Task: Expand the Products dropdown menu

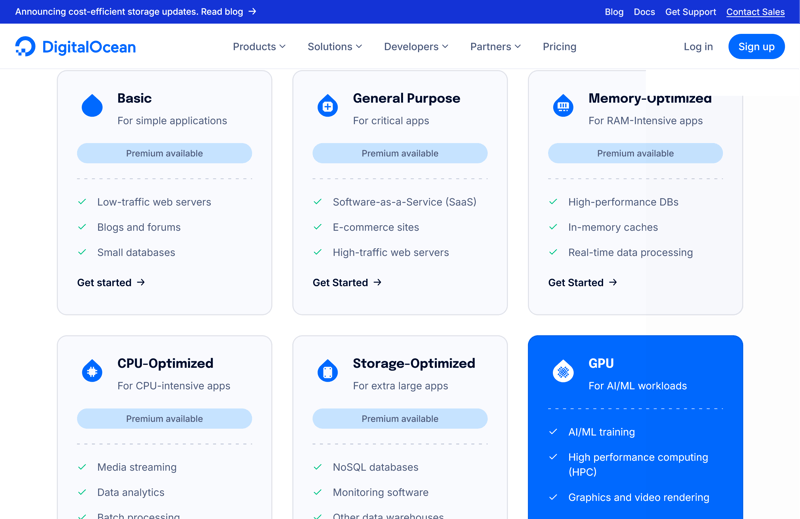Action: 259,47
